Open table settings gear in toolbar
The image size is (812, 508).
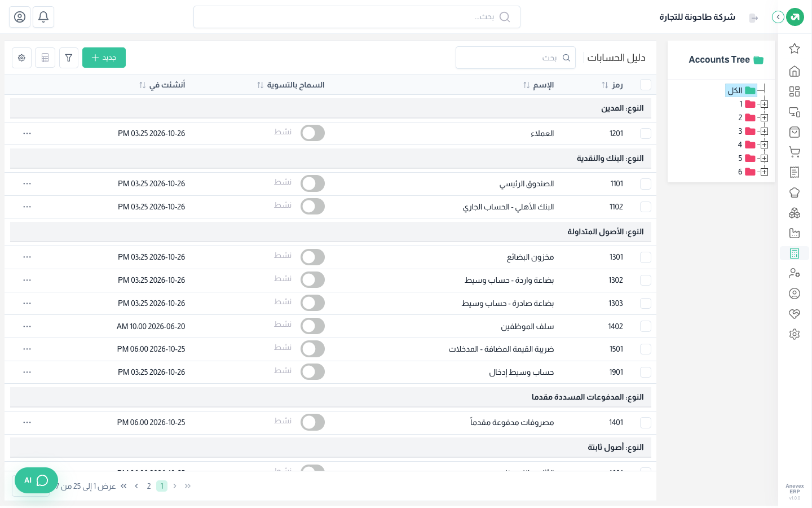[x=21, y=58]
